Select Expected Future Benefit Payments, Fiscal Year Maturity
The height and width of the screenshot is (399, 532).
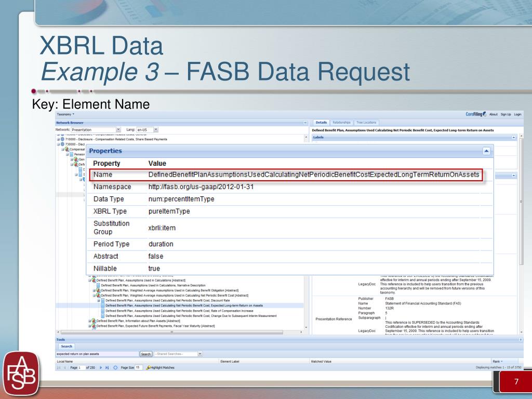pyautogui.click(x=155, y=326)
